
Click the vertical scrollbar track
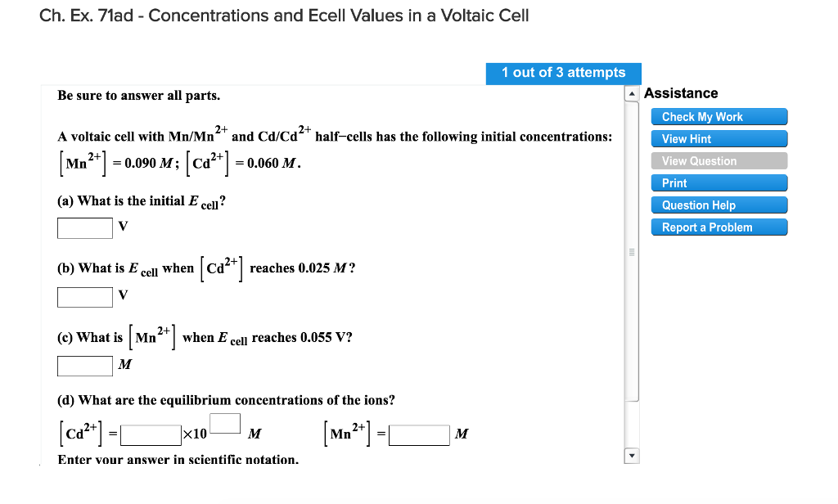coord(631,344)
